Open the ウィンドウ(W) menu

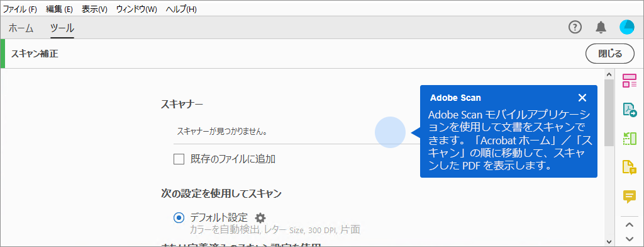136,9
